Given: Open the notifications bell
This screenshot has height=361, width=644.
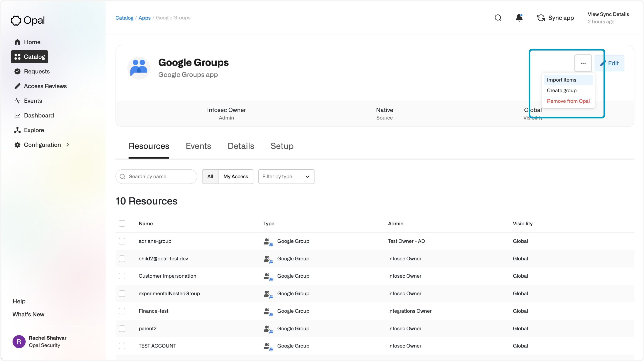Looking at the screenshot, I should tap(519, 18).
